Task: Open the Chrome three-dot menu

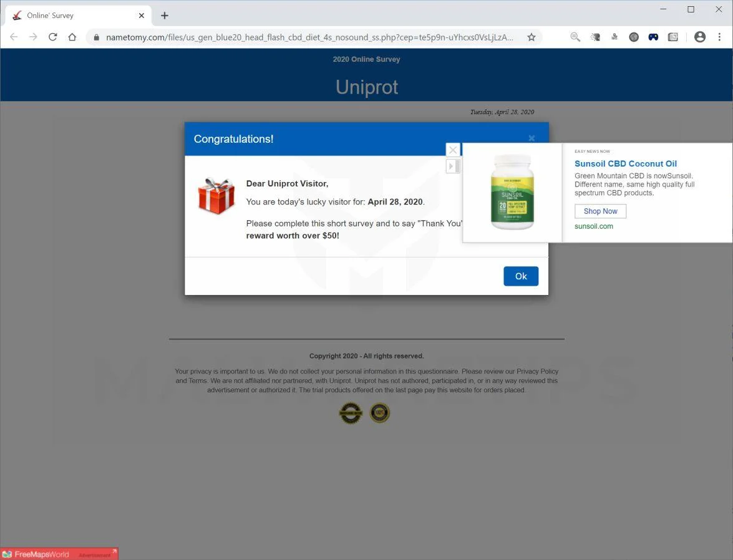Action: [x=719, y=37]
